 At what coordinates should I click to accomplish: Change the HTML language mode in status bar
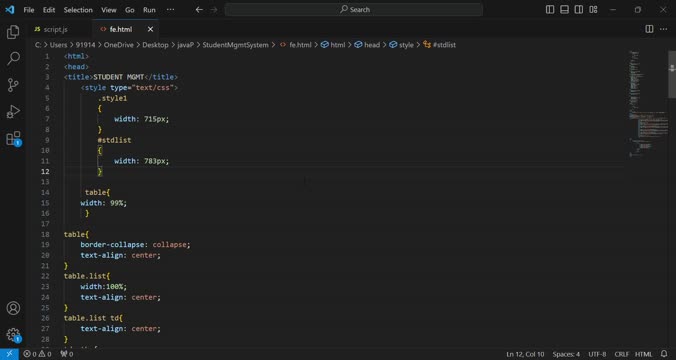(x=643, y=354)
